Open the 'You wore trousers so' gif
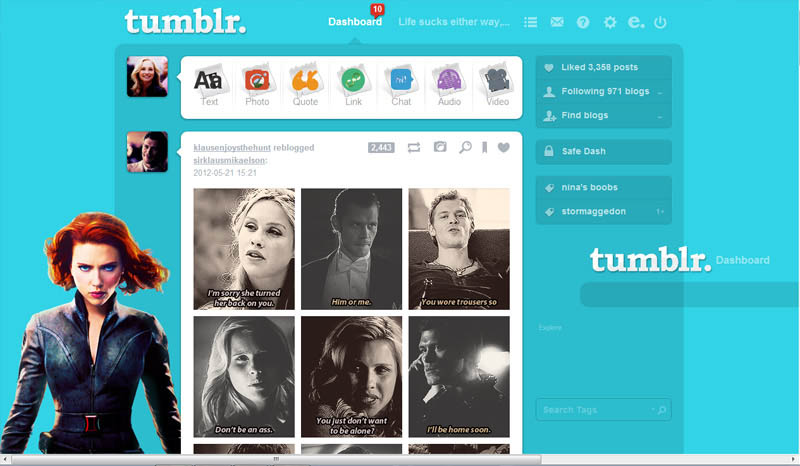Viewport: 800px width, 466px height. [459, 249]
